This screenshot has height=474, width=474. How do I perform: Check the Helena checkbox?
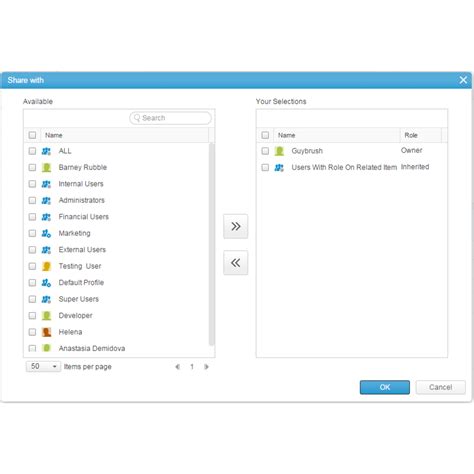(32, 332)
